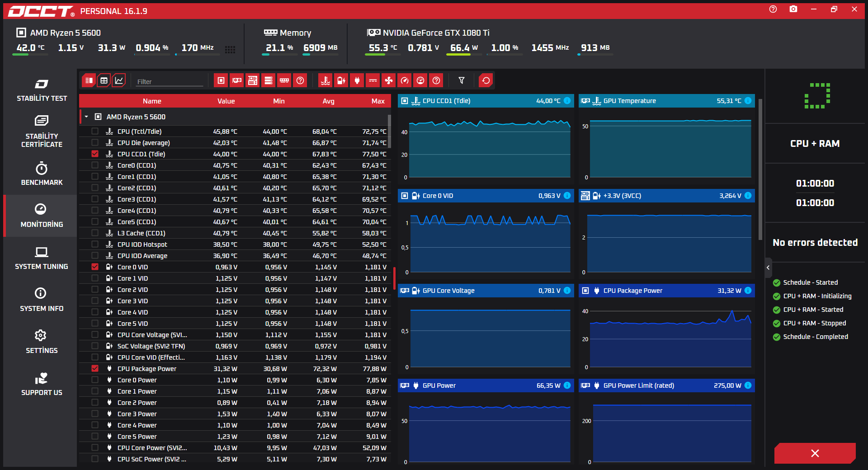Sort the sensor table by Min column
The width and height of the screenshot is (868, 470).
[279, 101]
